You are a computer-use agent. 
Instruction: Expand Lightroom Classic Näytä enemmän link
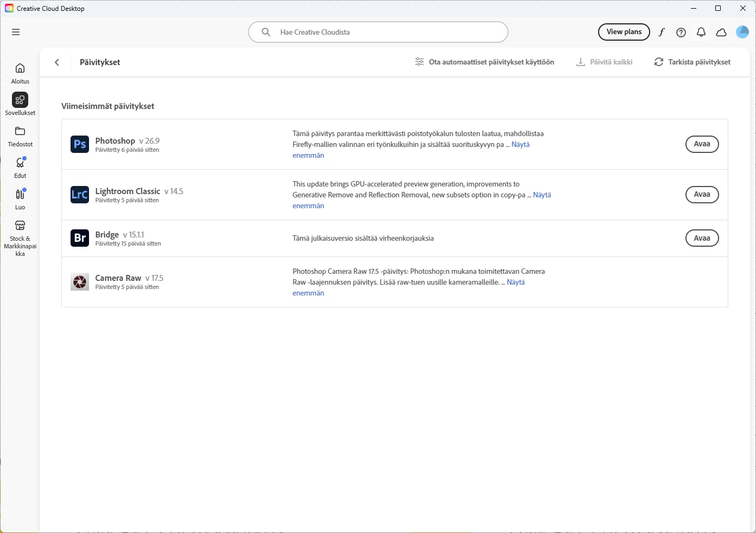[542, 195]
